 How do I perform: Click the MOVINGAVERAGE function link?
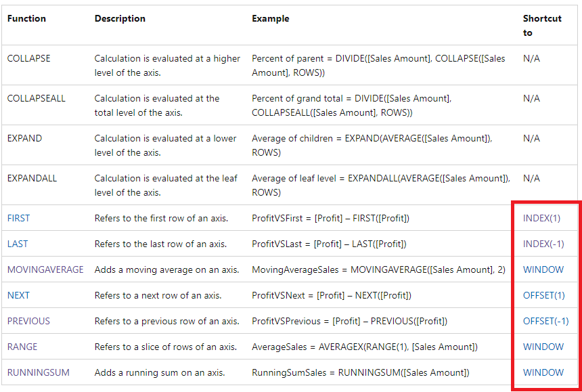point(45,269)
